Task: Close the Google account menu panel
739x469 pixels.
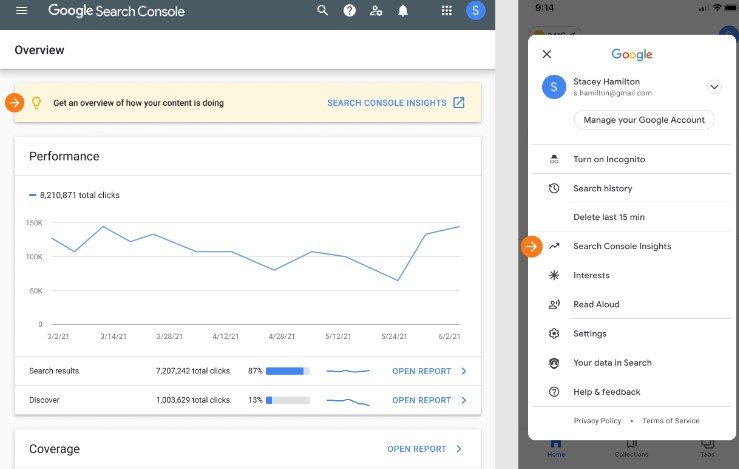Action: pyautogui.click(x=546, y=55)
